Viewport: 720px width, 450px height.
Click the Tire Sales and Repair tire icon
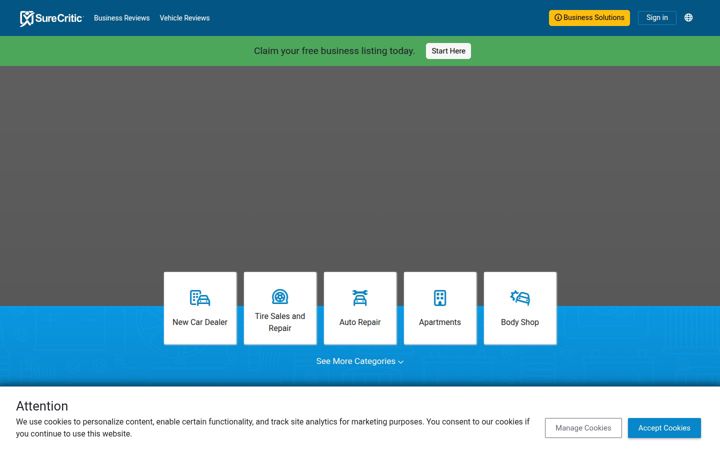tap(280, 297)
